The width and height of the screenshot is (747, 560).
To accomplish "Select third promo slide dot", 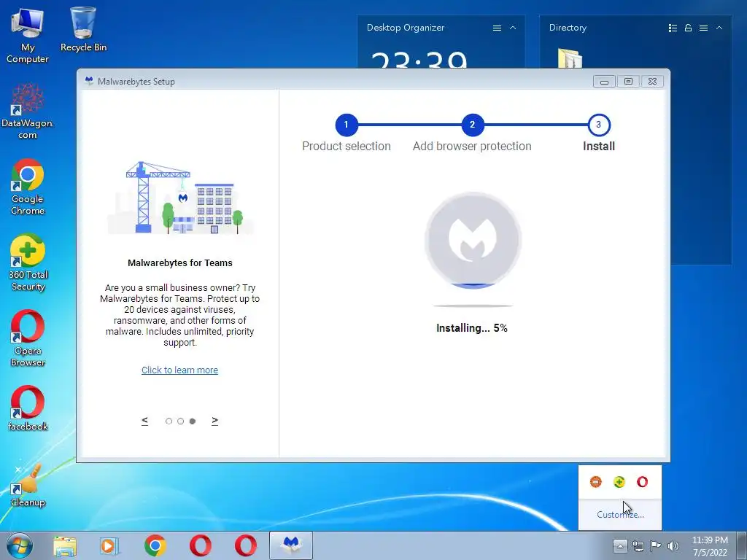I will pyautogui.click(x=193, y=421).
